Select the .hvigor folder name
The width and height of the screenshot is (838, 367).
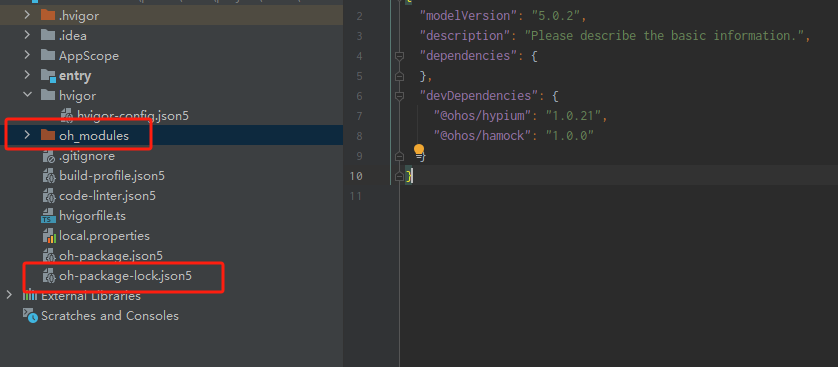coord(79,15)
